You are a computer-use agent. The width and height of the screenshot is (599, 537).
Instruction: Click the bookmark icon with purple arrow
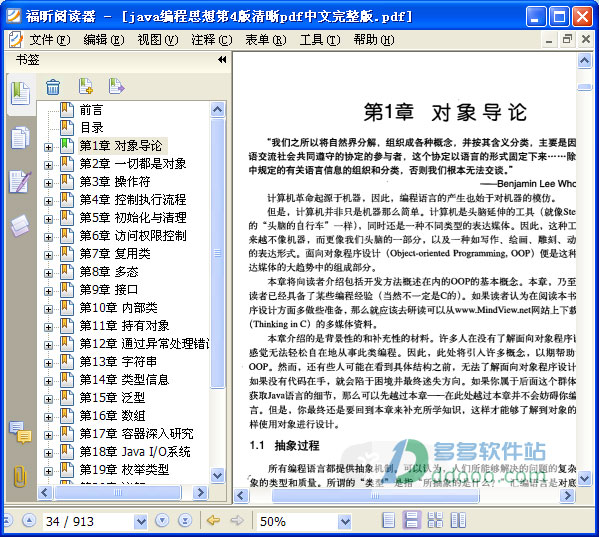(116, 86)
